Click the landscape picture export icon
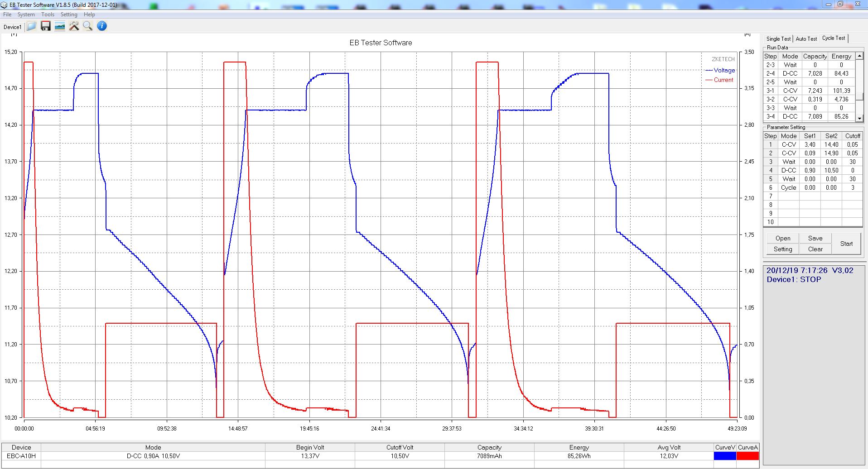Screen dimensions: 868x469 click(x=59, y=26)
